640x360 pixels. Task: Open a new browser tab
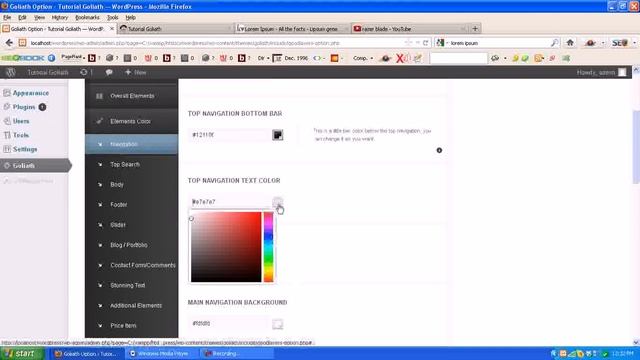click(475, 29)
